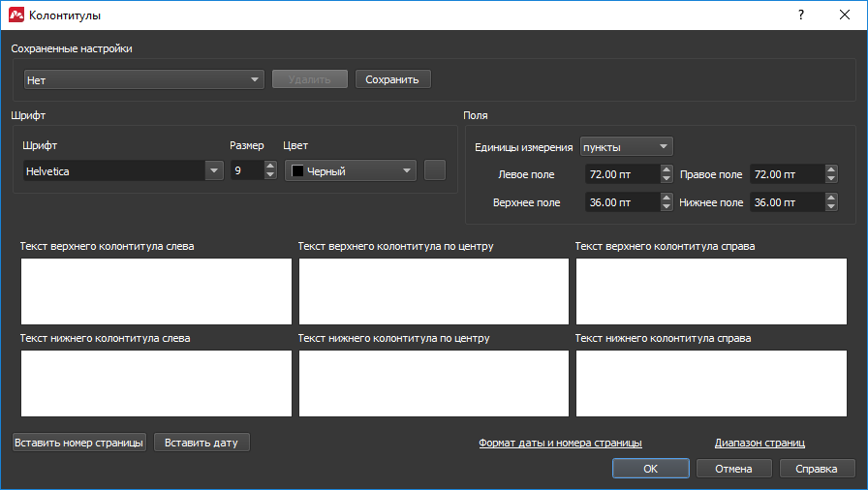Decrease Правое поле with down arrow
This screenshot has width=868, height=490.
pyautogui.click(x=831, y=179)
